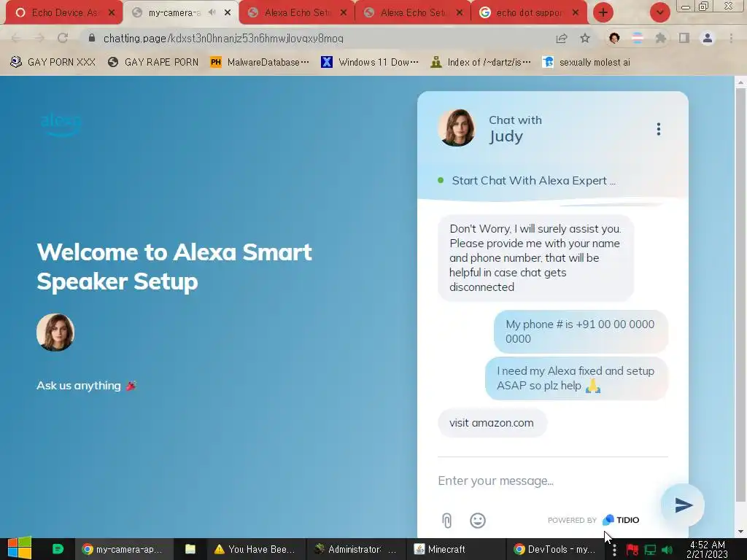Go forward with the forward arrow
The height and width of the screenshot is (560, 747).
(39, 38)
